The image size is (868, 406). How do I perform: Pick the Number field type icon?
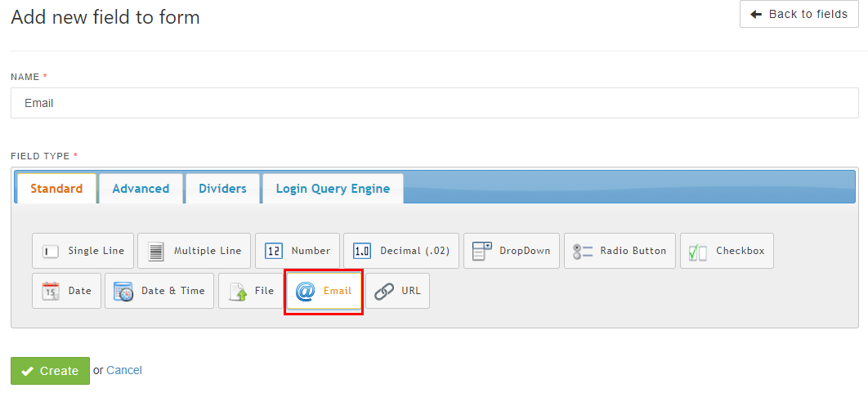coord(275,252)
